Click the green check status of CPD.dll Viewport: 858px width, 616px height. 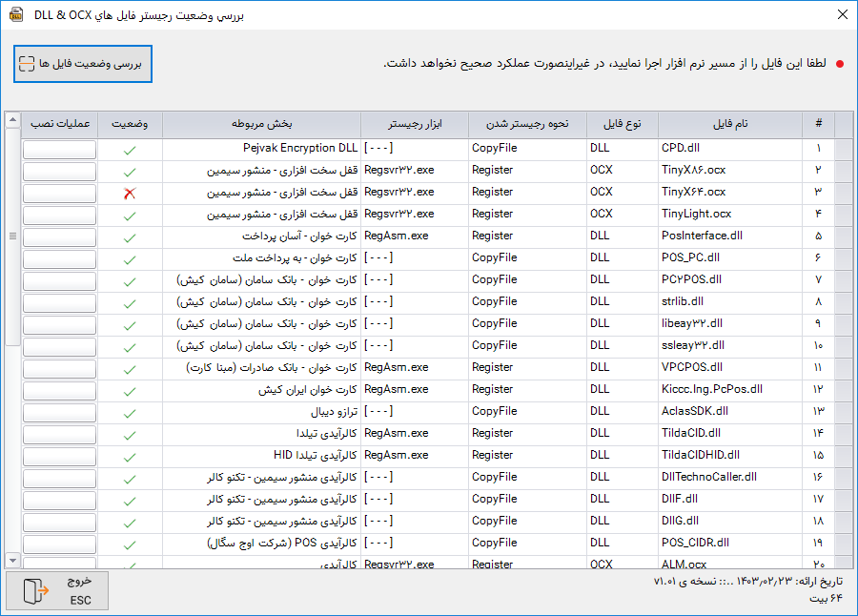tap(130, 150)
